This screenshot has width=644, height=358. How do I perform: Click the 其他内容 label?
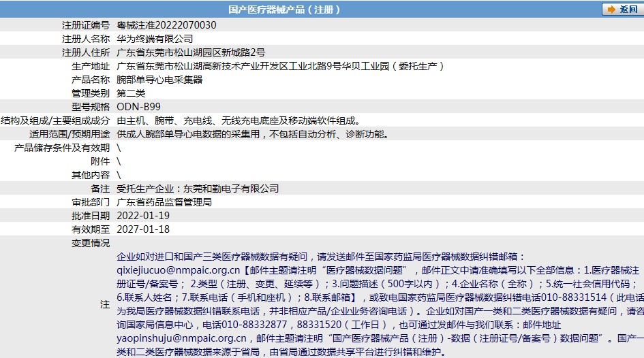point(91,175)
